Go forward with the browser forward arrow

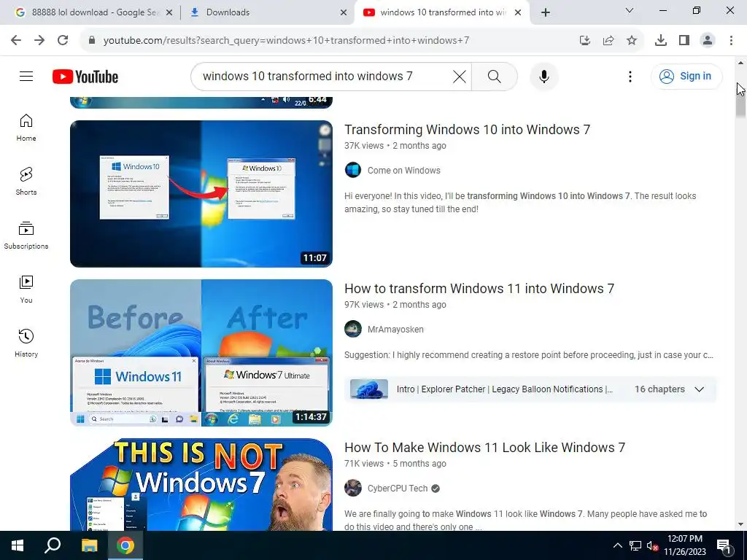(39, 40)
